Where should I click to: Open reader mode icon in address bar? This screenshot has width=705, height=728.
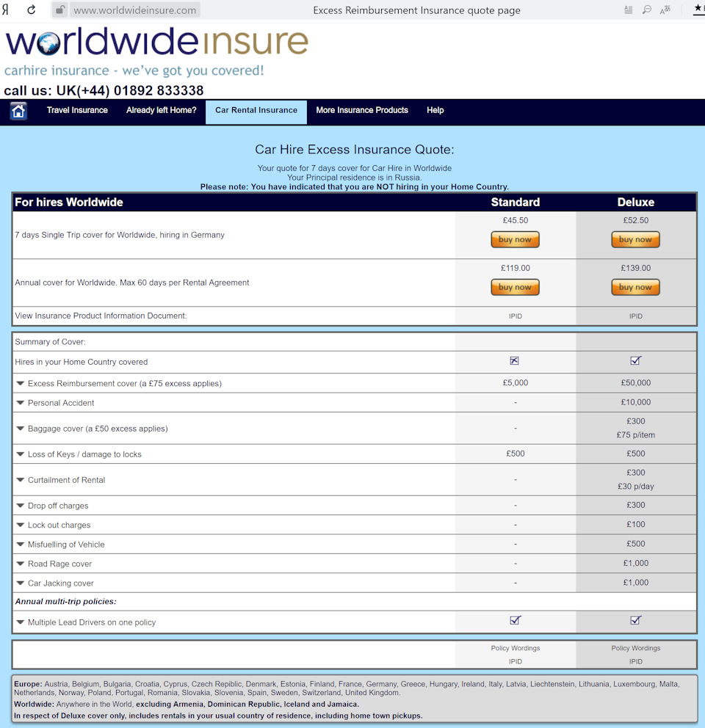[629, 10]
